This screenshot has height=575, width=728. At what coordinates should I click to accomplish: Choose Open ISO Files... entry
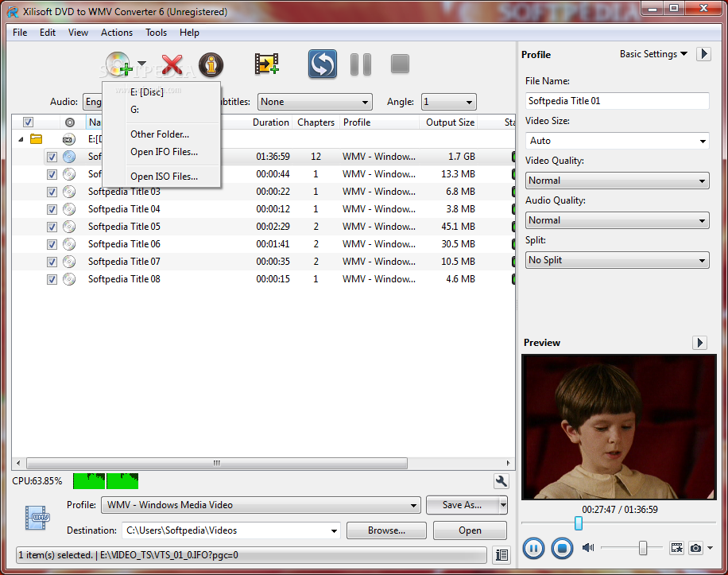[161, 177]
